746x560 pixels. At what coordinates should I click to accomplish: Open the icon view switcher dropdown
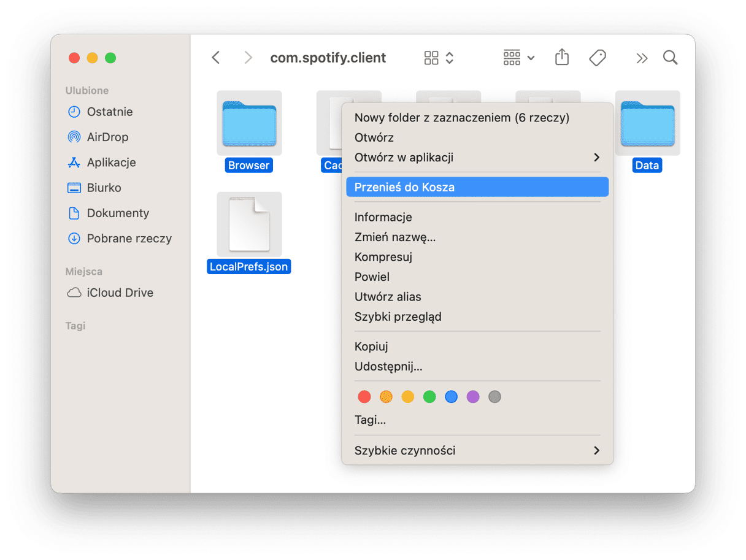point(439,58)
